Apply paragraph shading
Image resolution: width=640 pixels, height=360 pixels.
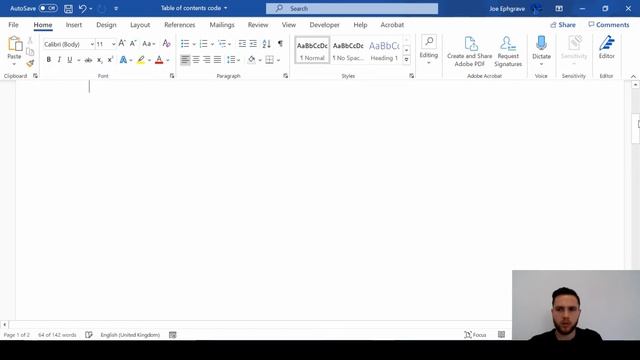point(251,60)
